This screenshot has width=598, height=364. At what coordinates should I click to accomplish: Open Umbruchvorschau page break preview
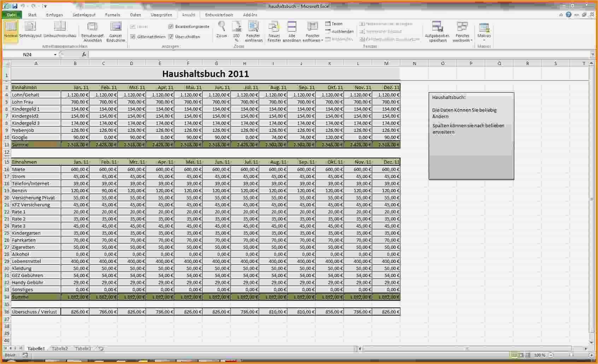60,30
